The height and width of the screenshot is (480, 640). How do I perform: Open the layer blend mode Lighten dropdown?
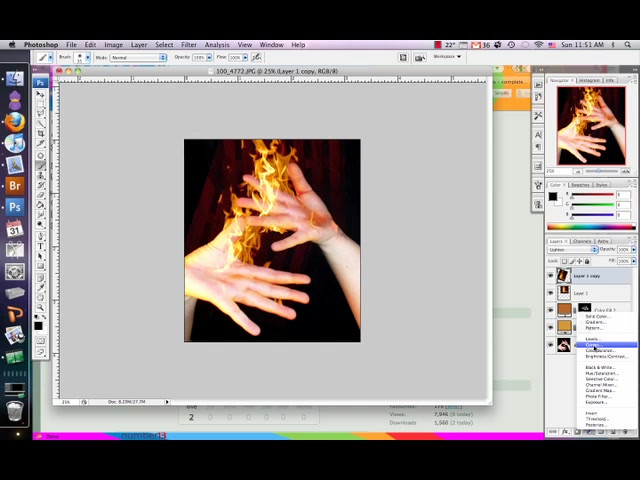(572, 249)
